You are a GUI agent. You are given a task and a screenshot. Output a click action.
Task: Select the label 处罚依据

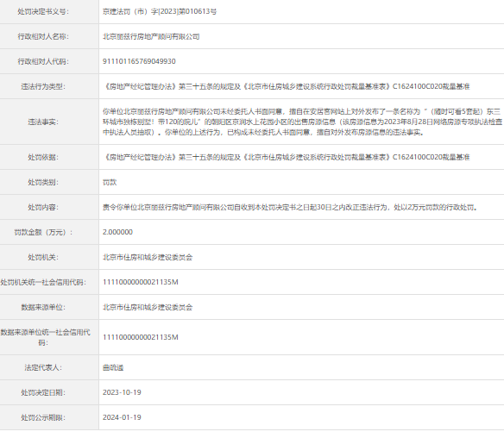click(x=43, y=157)
